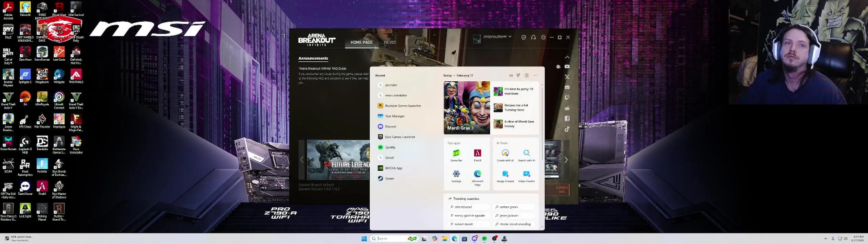Click the rewards points icon in search panel
Screen dimensions: 868x244
[518, 76]
